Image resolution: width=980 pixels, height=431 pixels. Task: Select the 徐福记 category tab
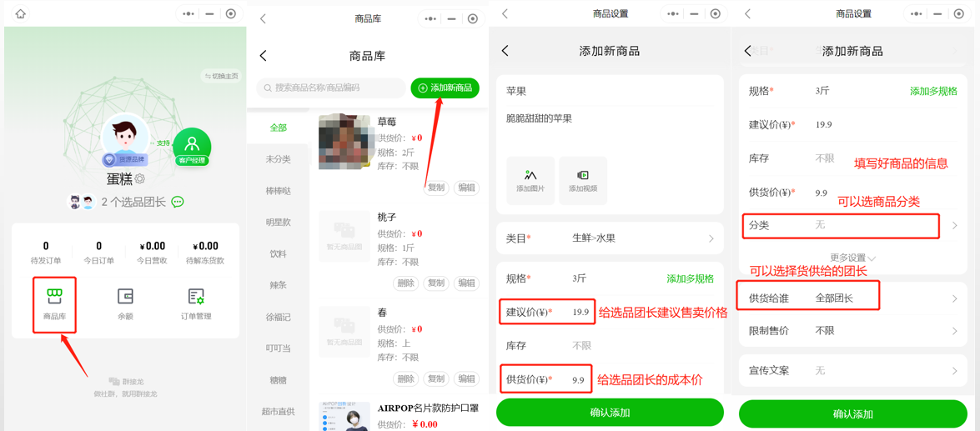pos(278,317)
